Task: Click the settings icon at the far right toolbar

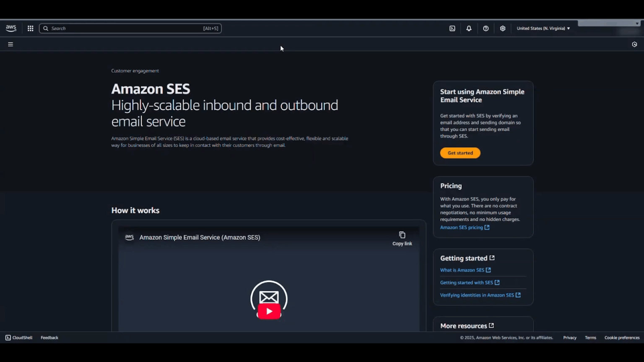Action: pyautogui.click(x=634, y=44)
